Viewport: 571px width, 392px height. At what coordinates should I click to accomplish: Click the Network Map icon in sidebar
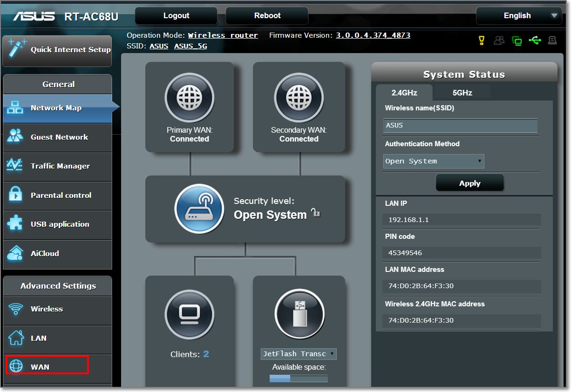(15, 108)
